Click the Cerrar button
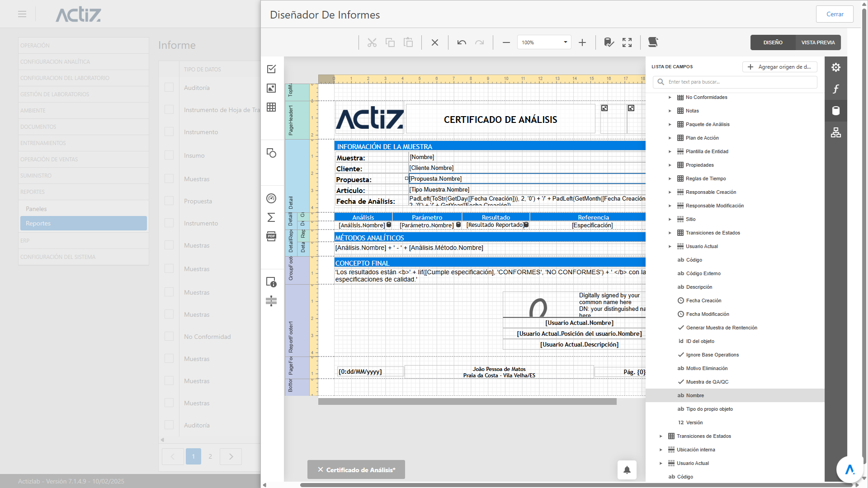This screenshot has width=868, height=488. pyautogui.click(x=835, y=14)
